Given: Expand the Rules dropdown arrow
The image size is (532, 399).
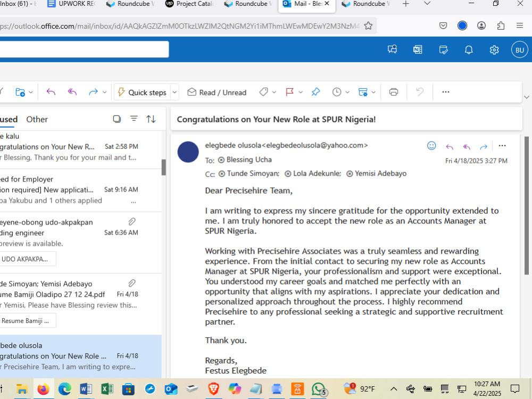Looking at the screenshot, I should click(373, 92).
